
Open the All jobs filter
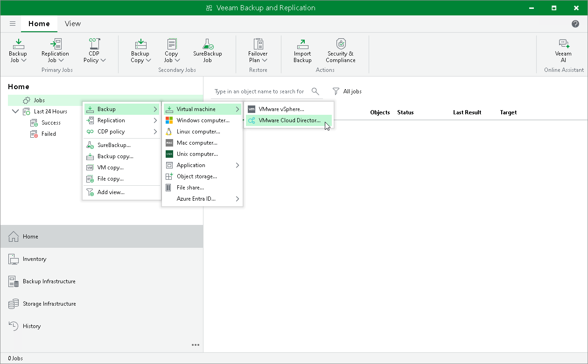347,91
